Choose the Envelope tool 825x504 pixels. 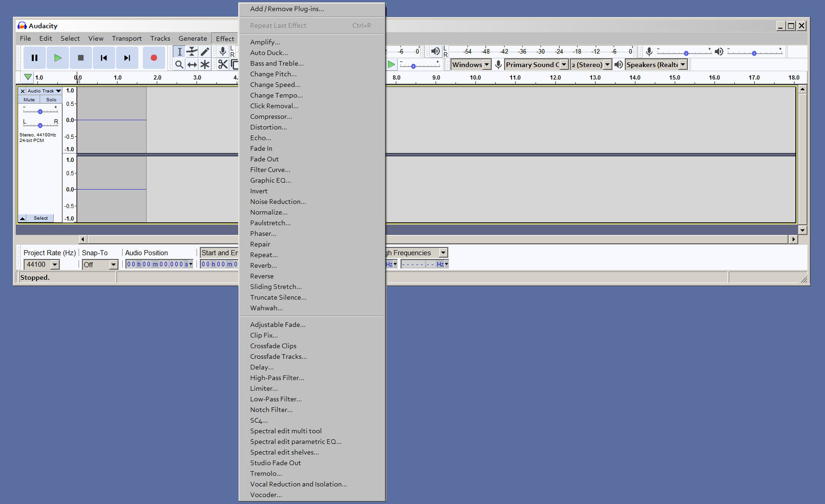[192, 51]
